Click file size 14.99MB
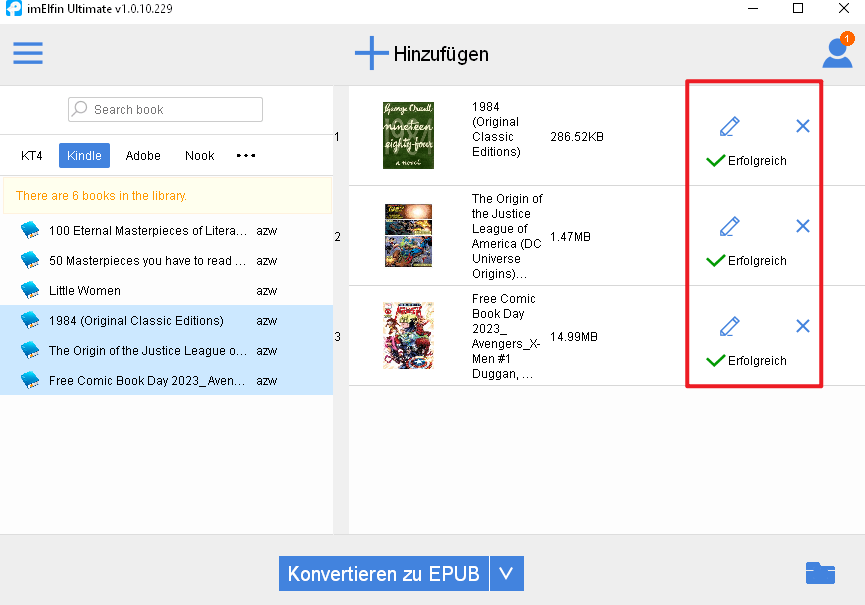The height and width of the screenshot is (605, 865). 574,336
